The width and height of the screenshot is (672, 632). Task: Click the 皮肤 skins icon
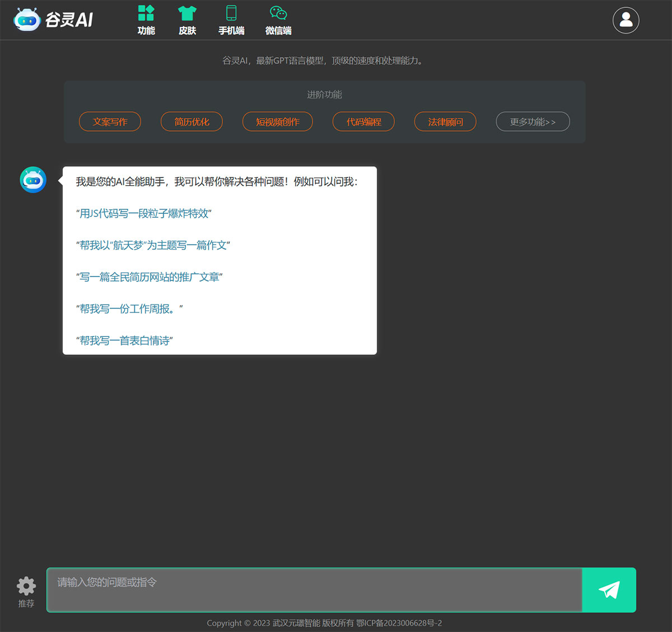point(187,20)
